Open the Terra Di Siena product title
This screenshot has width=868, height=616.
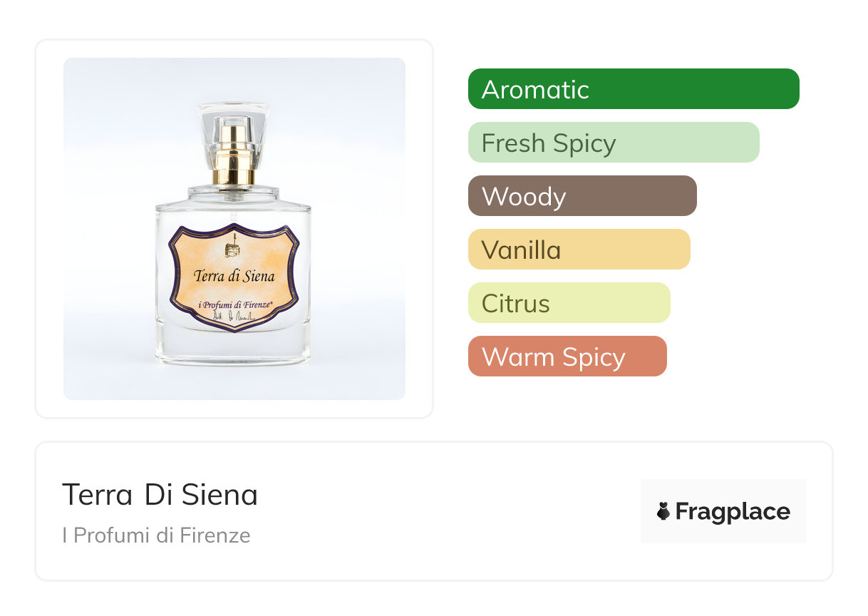(x=160, y=495)
